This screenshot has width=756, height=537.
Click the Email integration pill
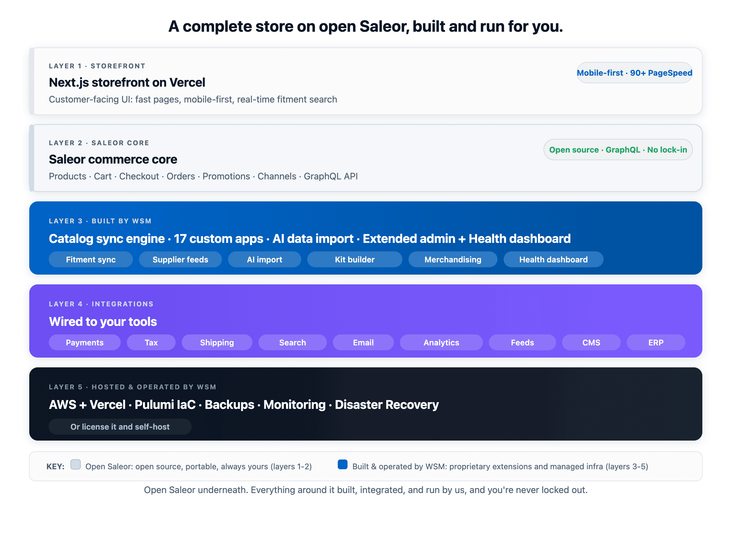click(x=363, y=343)
